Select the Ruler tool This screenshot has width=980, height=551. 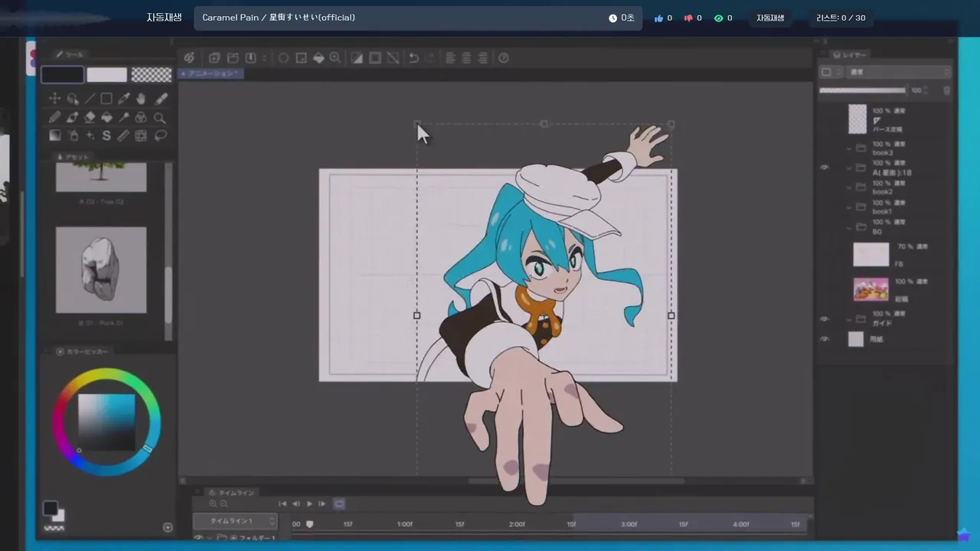pyautogui.click(x=124, y=136)
